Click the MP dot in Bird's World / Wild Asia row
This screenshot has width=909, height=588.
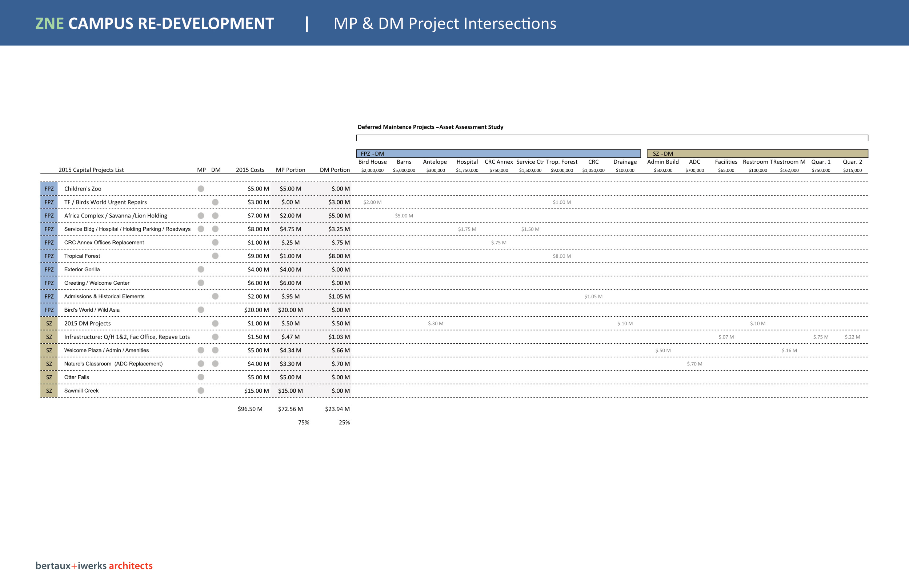coord(201,310)
